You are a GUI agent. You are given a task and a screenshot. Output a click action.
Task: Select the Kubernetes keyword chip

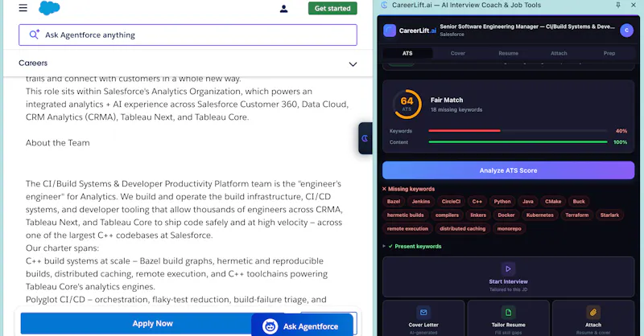(540, 215)
